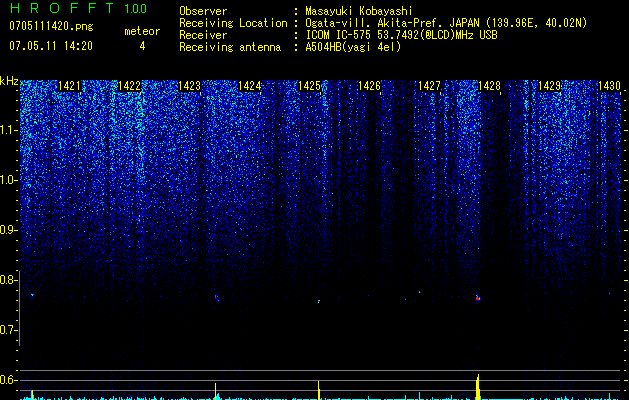Click the meteor count value 4
The height and width of the screenshot is (400, 629).
pos(142,46)
